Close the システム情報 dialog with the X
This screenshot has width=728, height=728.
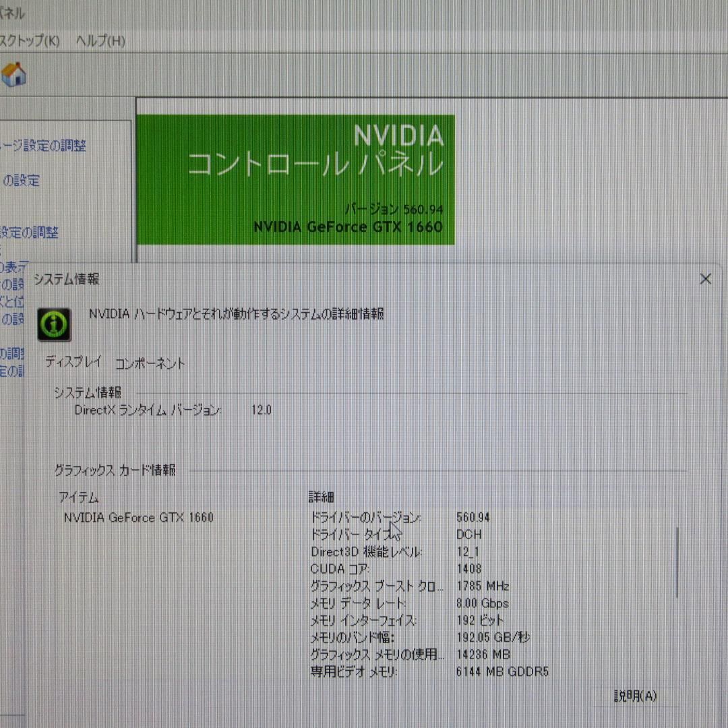[x=705, y=278]
